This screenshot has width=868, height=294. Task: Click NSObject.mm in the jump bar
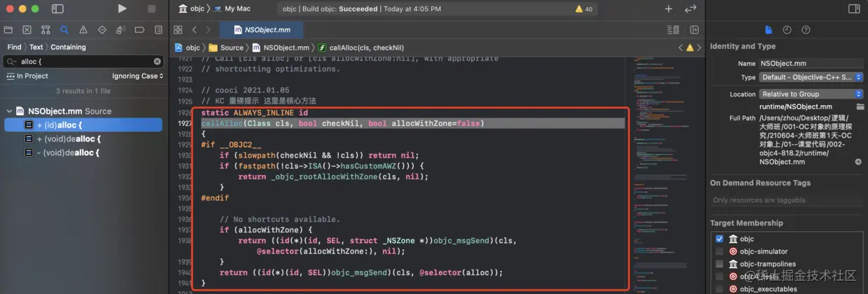click(x=281, y=48)
